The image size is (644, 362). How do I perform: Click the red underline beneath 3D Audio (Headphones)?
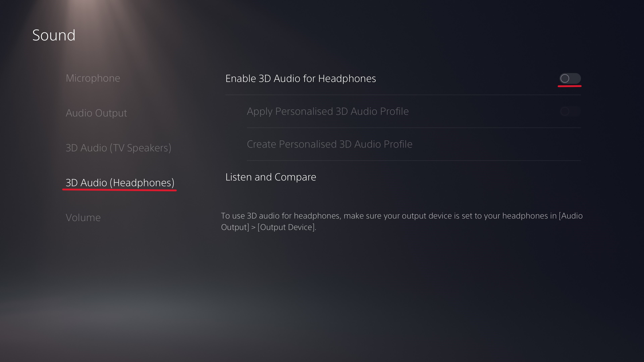click(x=119, y=190)
